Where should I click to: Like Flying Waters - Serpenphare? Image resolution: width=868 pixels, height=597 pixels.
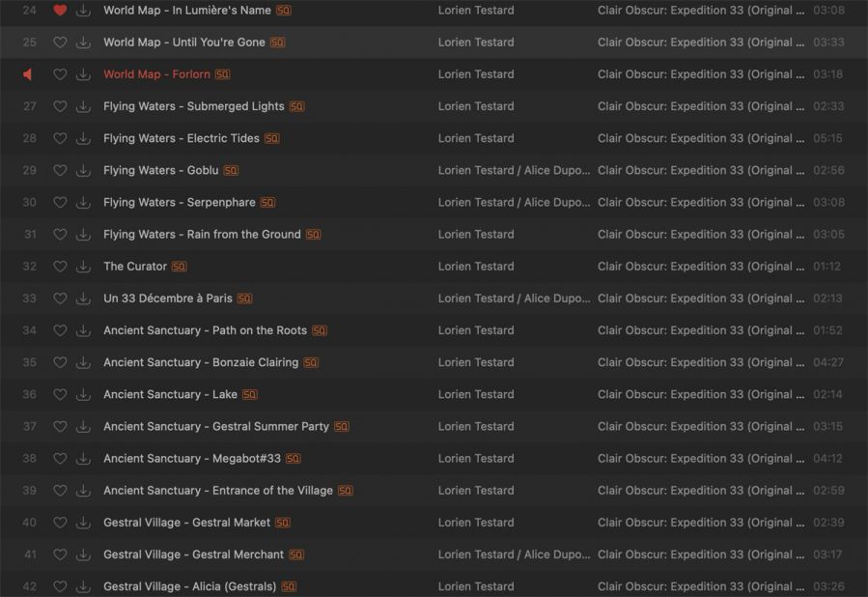click(60, 203)
